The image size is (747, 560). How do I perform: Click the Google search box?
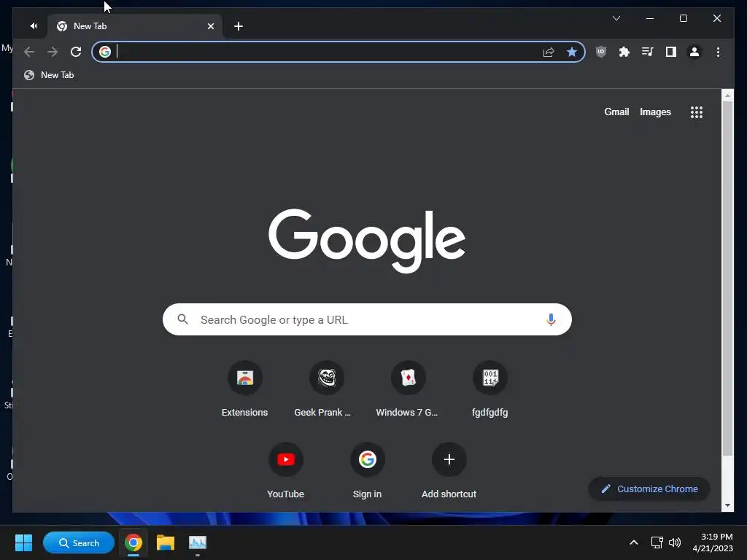[367, 319]
